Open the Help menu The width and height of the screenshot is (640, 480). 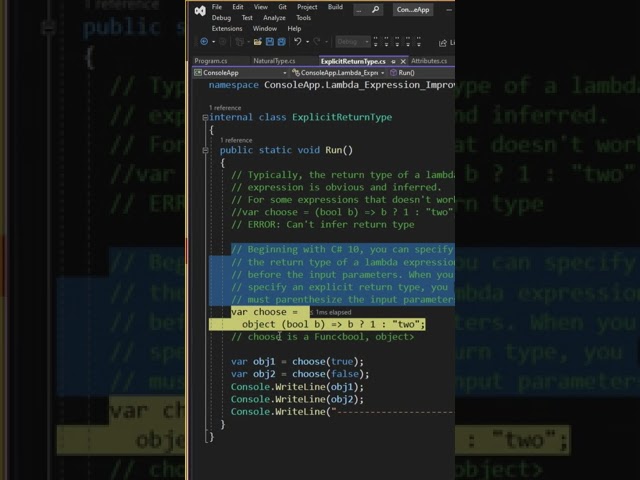(x=294, y=29)
